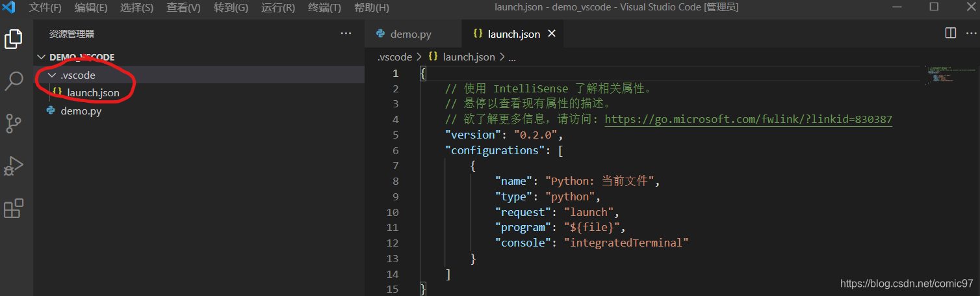Click the VS Code logo icon
This screenshot has width=980, height=296.
pyautogui.click(x=9, y=8)
